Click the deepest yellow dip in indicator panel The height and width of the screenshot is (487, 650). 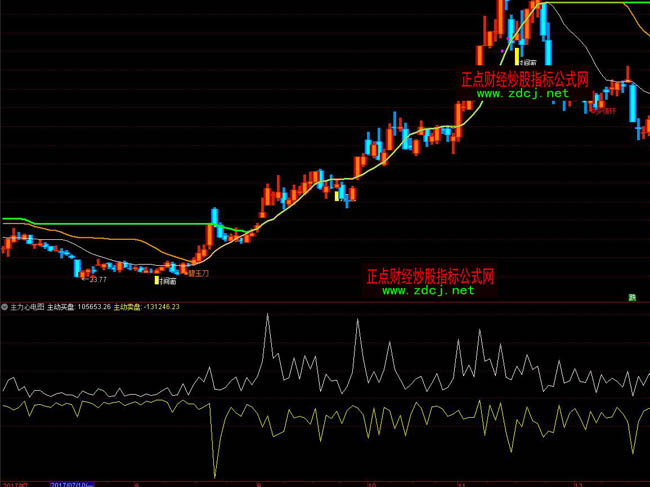pyautogui.click(x=214, y=474)
